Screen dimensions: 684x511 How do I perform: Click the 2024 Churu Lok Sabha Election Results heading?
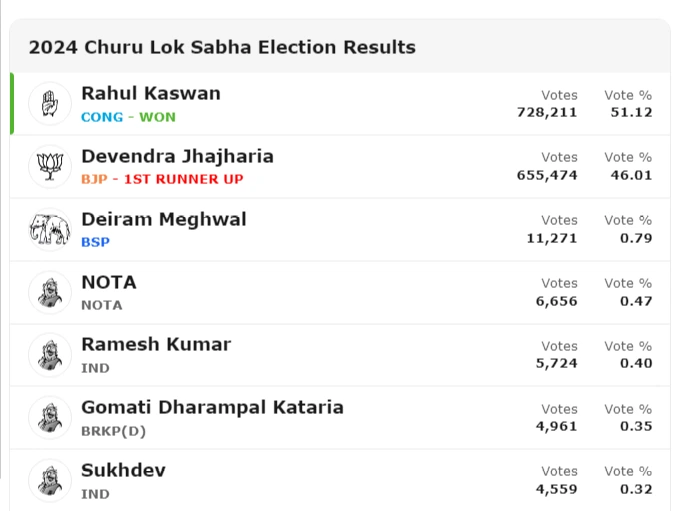click(x=222, y=47)
